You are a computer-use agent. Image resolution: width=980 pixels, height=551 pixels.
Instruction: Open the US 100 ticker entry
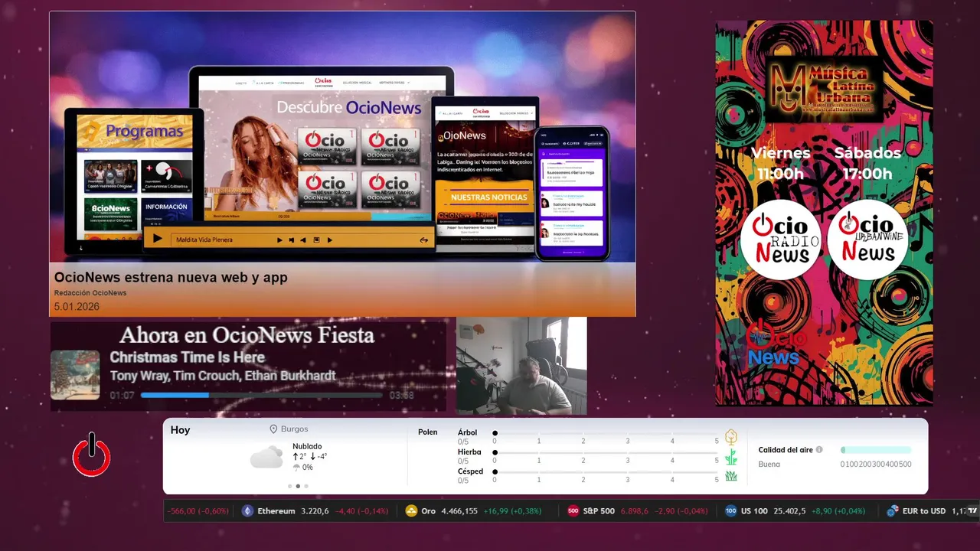(x=798, y=511)
